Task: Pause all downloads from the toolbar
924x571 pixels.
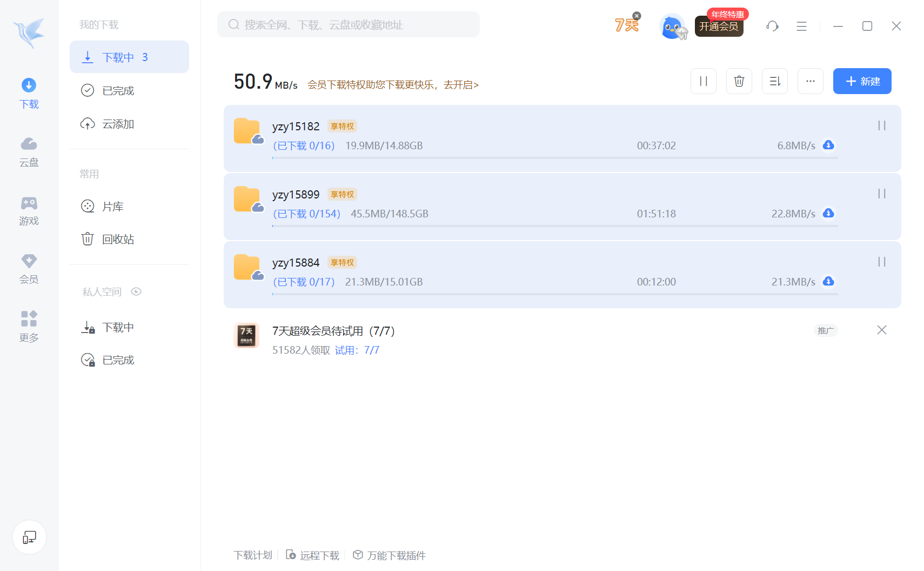Action: click(x=704, y=81)
